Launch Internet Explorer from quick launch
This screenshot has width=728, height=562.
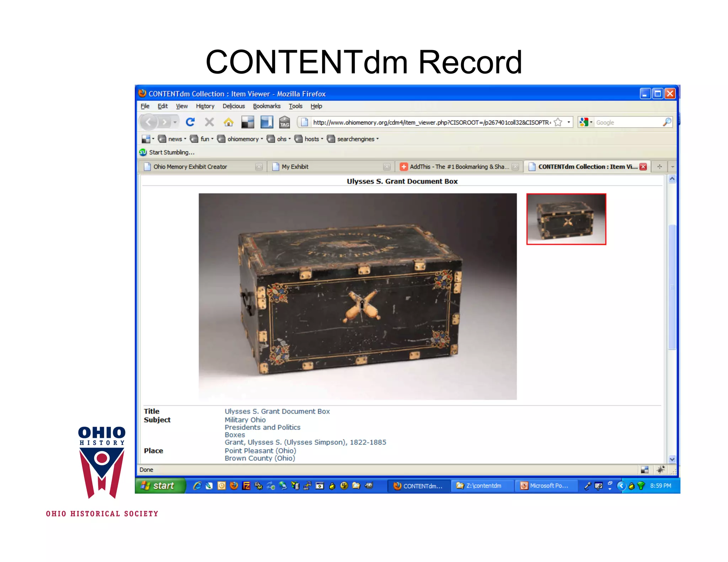[197, 486]
